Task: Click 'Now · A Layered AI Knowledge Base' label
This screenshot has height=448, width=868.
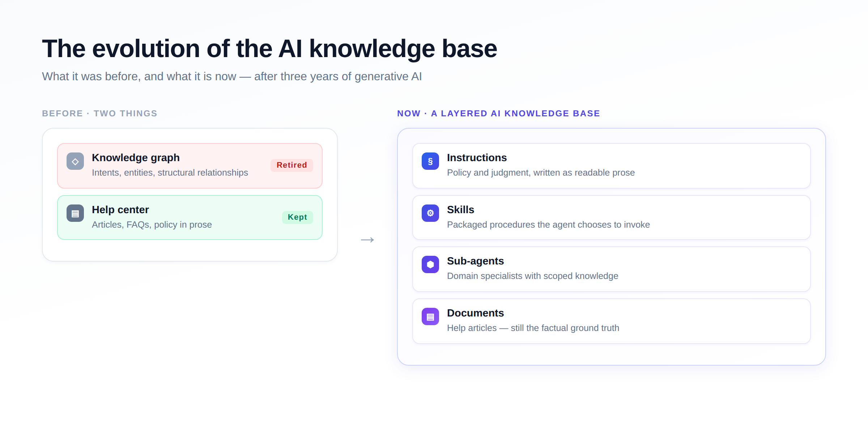Action: pos(498,113)
